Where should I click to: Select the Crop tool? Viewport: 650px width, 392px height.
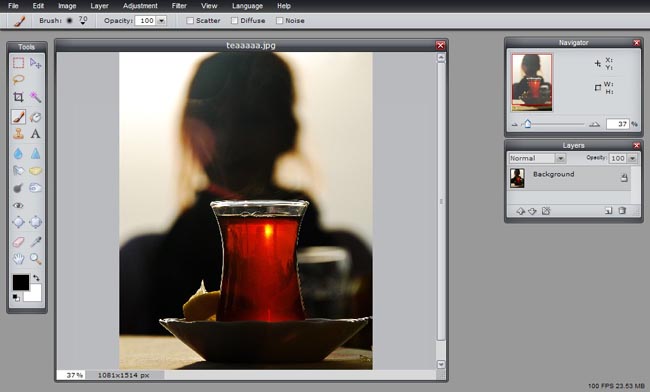tap(18, 97)
